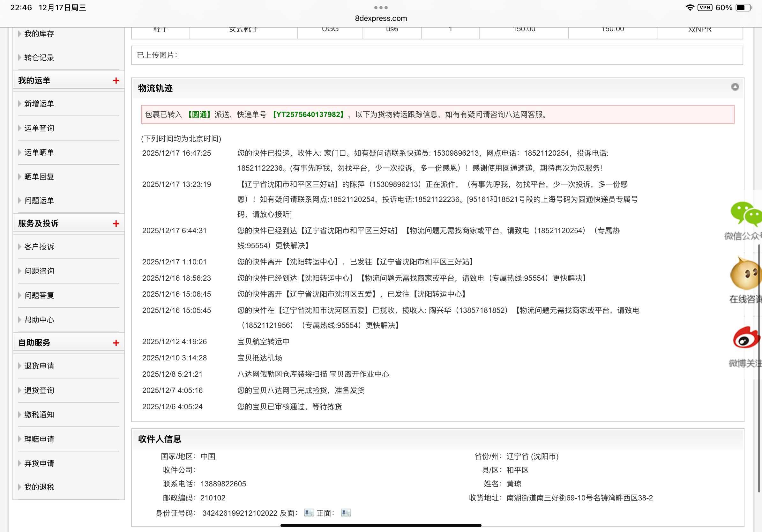Open the ID card front-side image icon
Viewport: 762px width, 532px height.
tap(346, 513)
